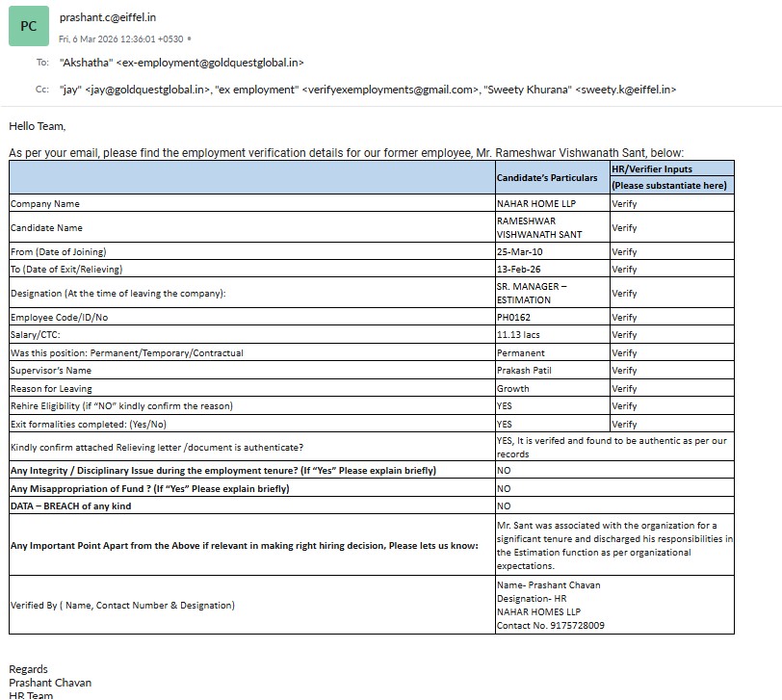
Task: Click Prashant Chavan in the signature
Action: [50, 683]
